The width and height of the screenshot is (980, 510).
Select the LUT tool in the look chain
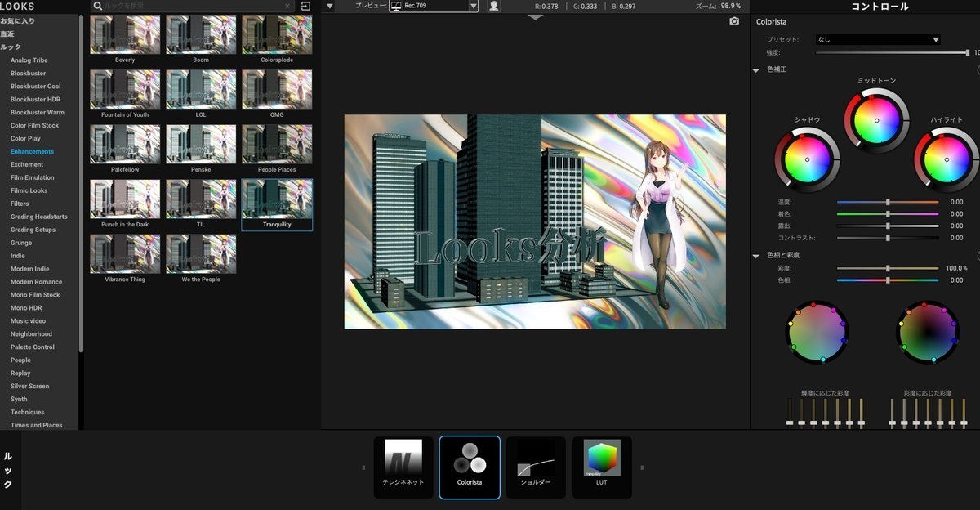click(602, 467)
